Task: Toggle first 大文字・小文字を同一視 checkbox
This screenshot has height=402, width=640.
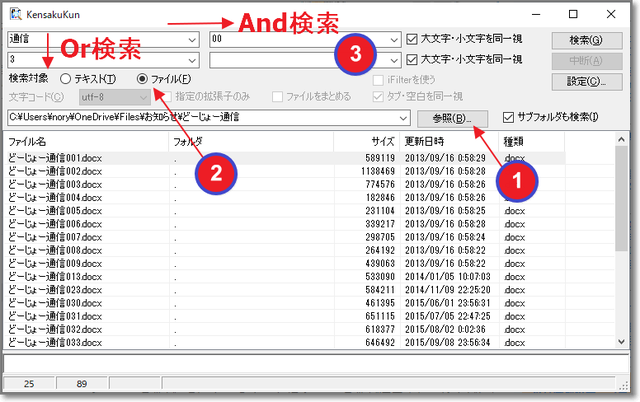Action: point(414,40)
